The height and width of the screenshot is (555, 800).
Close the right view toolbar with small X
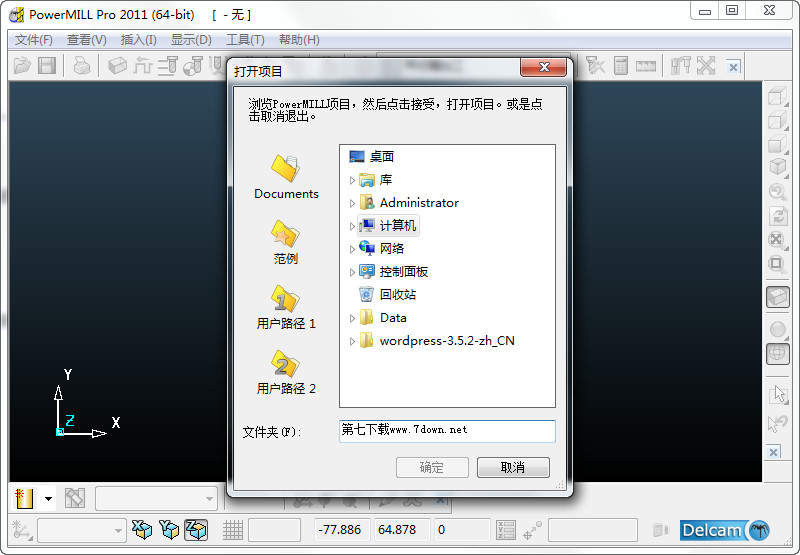tap(774, 452)
